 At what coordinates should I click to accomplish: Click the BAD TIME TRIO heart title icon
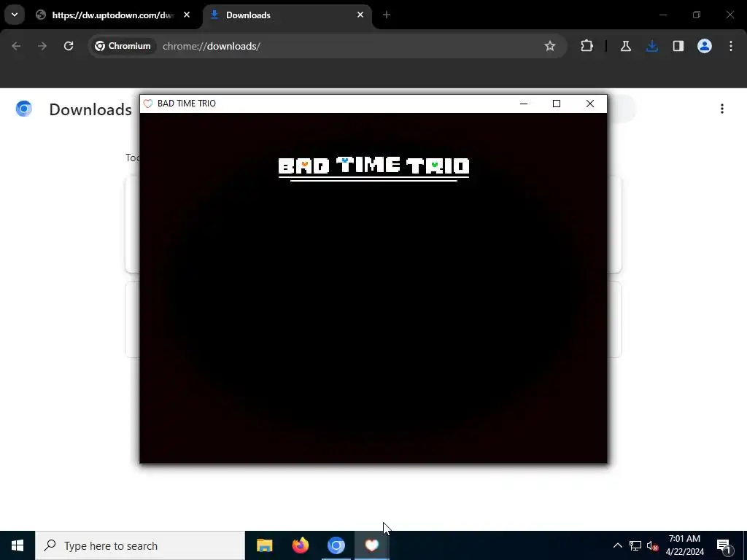(148, 104)
